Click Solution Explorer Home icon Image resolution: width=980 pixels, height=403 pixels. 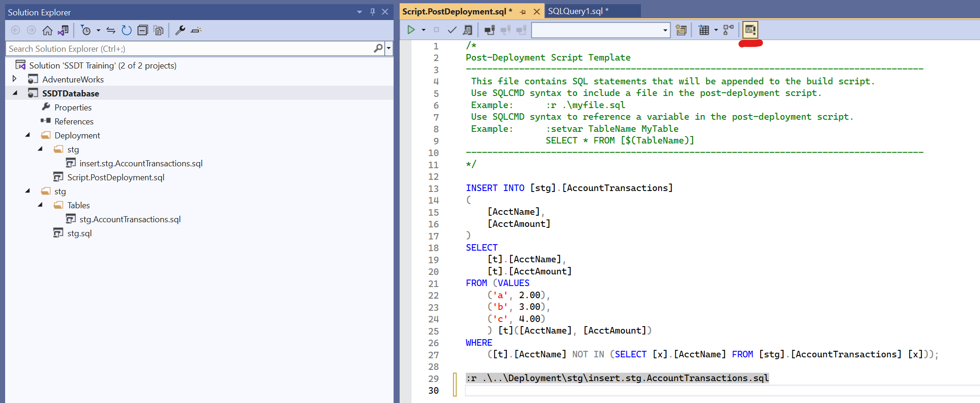coord(47,30)
